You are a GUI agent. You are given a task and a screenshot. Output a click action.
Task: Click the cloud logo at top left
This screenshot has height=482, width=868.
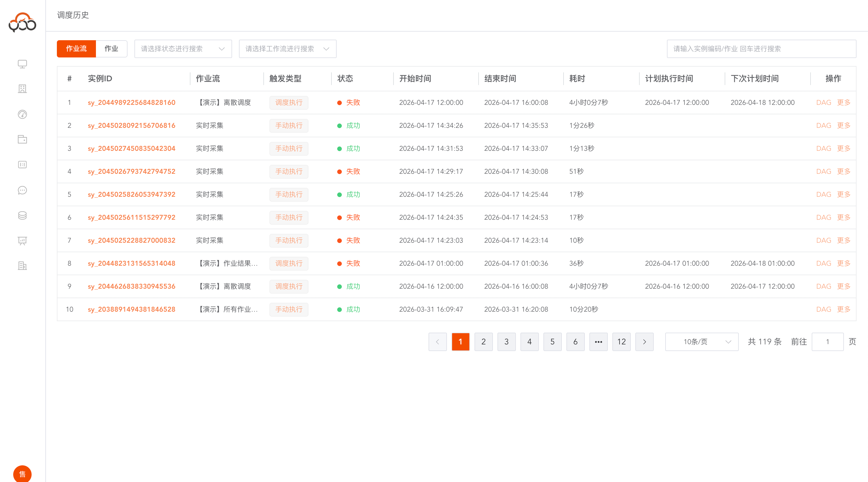[x=22, y=22]
